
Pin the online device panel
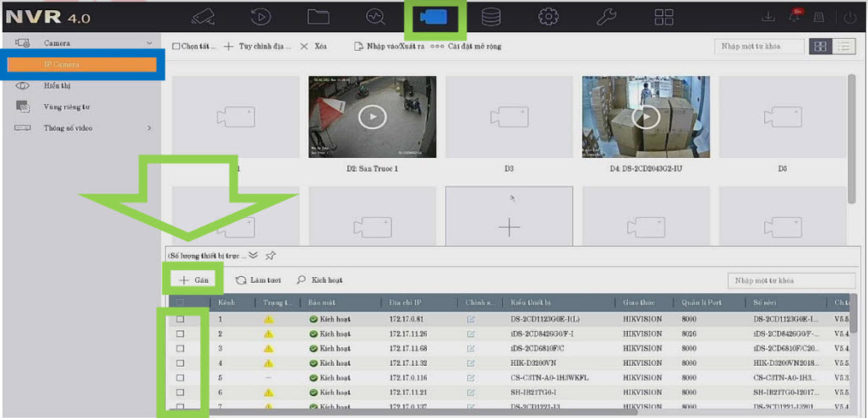point(270,254)
